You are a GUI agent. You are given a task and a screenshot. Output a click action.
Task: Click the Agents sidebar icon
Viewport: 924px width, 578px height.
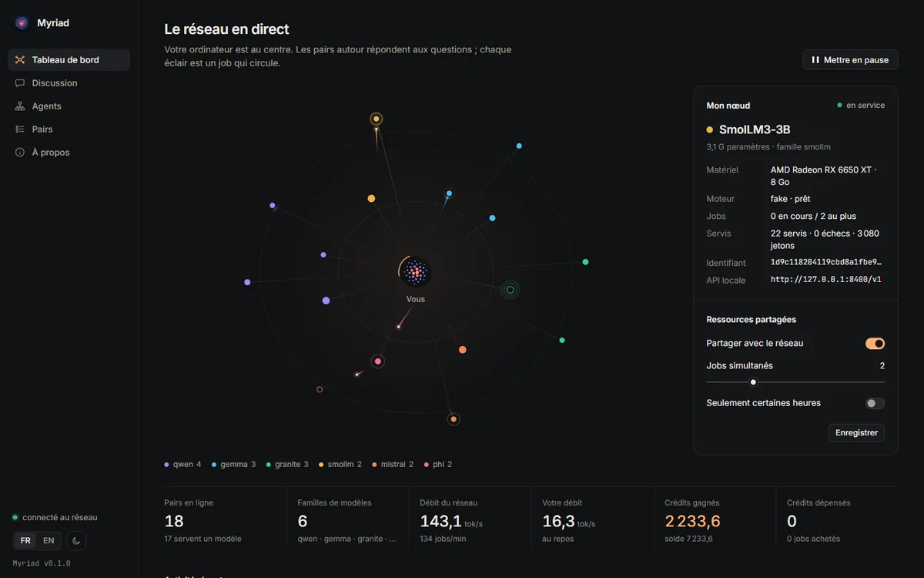[20, 106]
